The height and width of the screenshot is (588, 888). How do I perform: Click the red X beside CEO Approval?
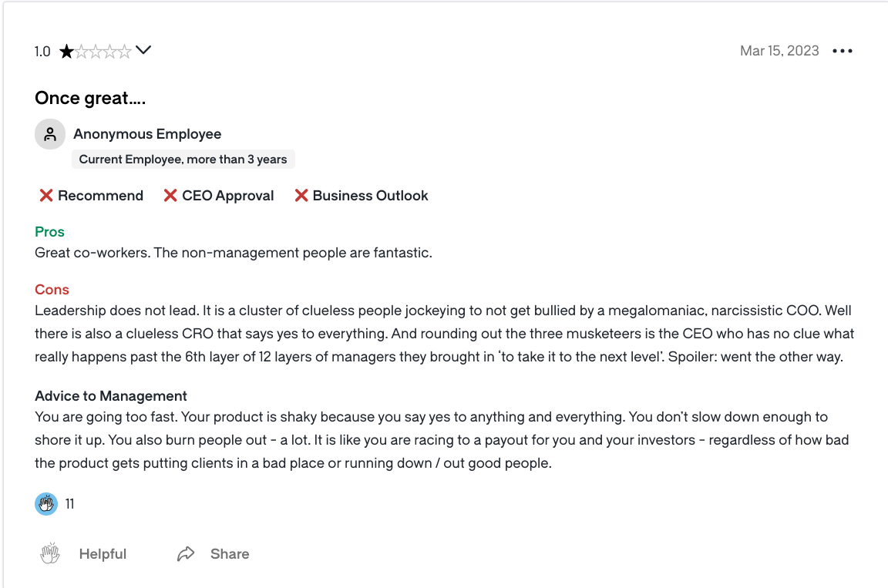[170, 196]
